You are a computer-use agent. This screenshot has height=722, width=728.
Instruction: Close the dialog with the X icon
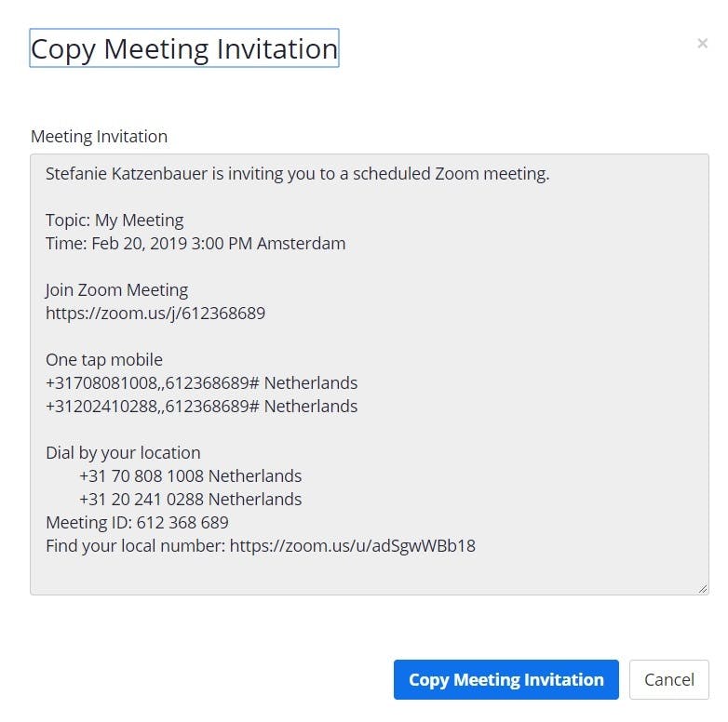click(x=702, y=44)
